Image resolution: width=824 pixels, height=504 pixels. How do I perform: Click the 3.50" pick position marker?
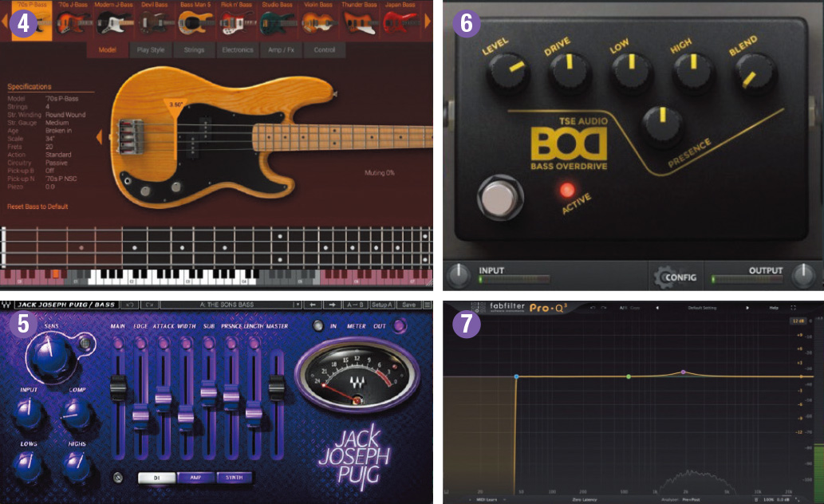click(x=175, y=105)
